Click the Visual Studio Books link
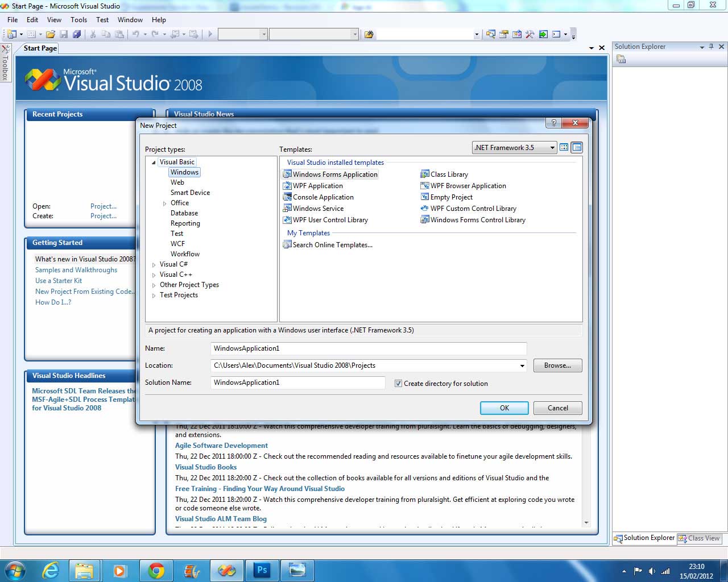Screen dimensions: 728x582 [x=206, y=467]
